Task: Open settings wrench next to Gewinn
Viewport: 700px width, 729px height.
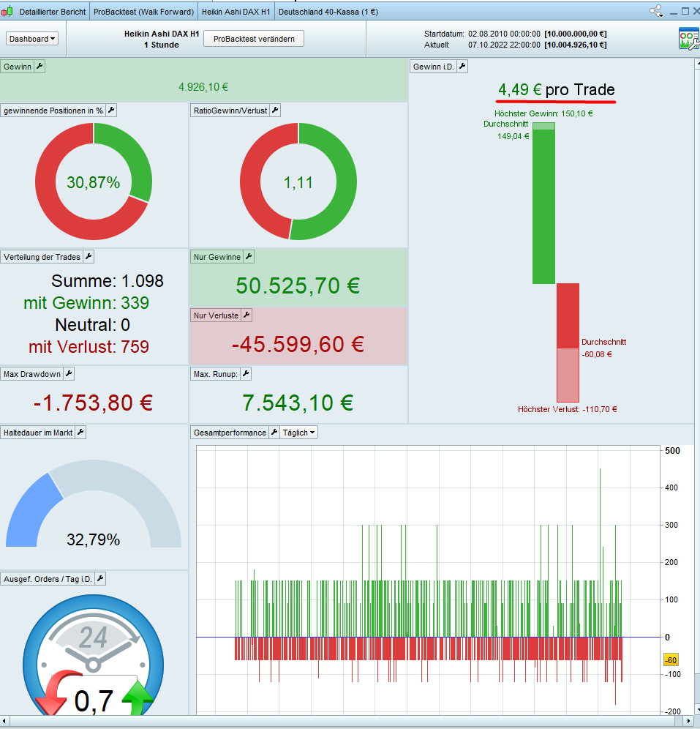Action: tap(39, 67)
